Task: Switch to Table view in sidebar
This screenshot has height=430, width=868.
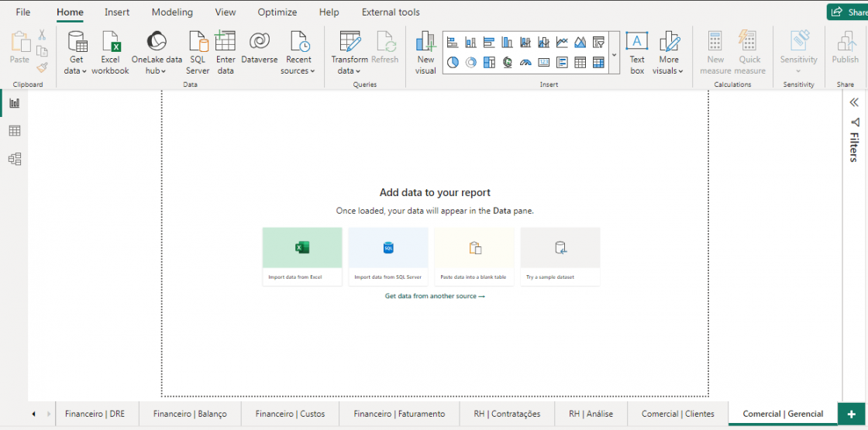Action: click(x=15, y=131)
